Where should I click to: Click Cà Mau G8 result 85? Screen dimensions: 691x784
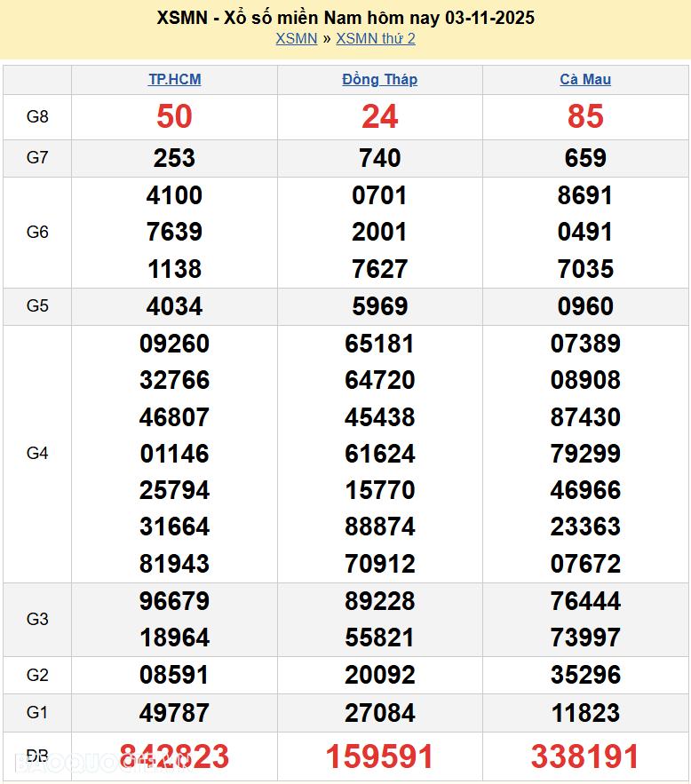[585, 116]
